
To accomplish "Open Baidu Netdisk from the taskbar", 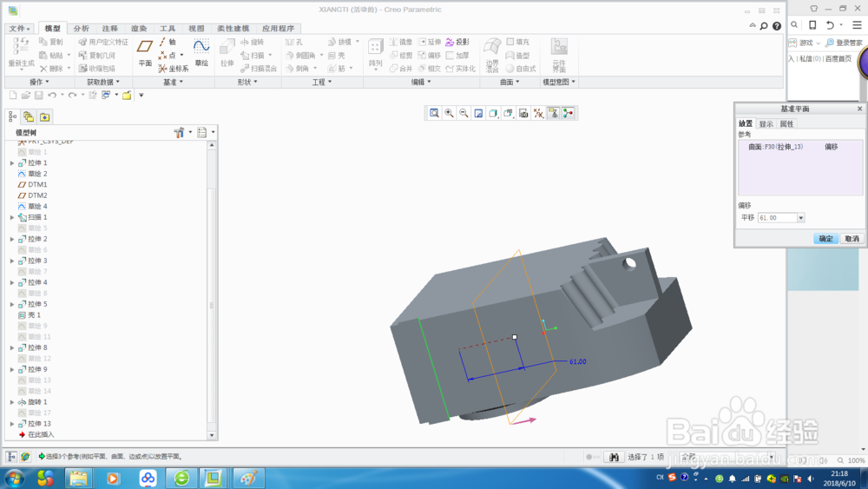I will (148, 478).
